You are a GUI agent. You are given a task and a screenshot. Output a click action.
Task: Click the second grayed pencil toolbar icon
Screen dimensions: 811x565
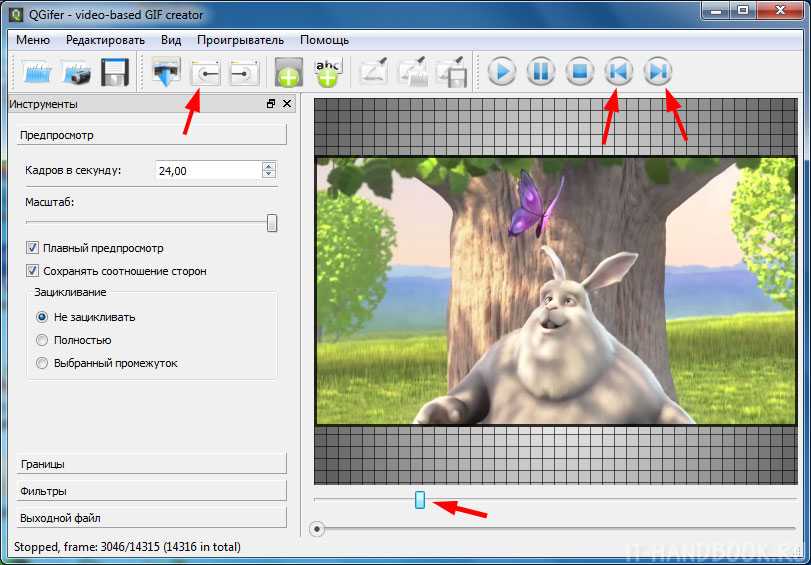[x=412, y=71]
